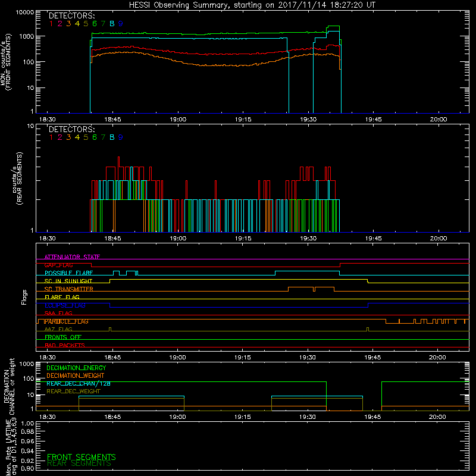
Task: Click the 18:45 time label under front segments panel
Action: [x=112, y=120]
